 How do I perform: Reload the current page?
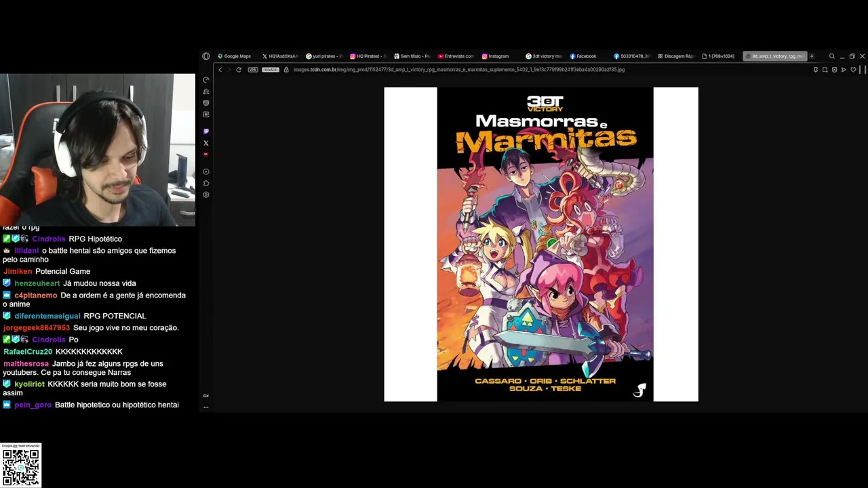(x=239, y=70)
